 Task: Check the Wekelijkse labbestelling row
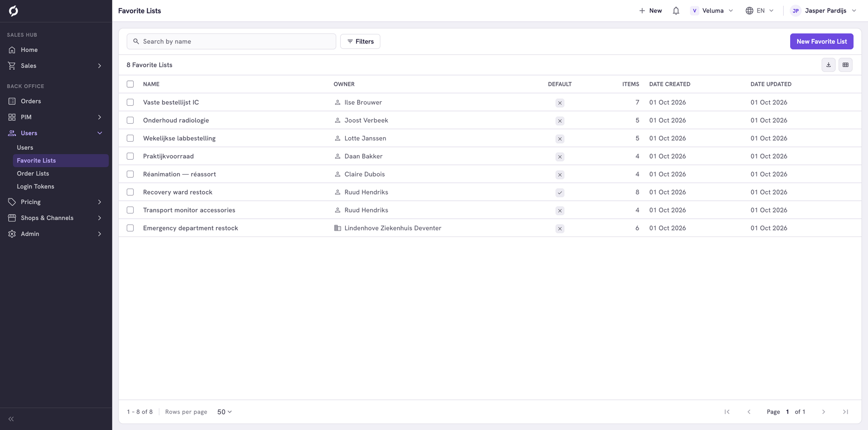click(x=130, y=138)
